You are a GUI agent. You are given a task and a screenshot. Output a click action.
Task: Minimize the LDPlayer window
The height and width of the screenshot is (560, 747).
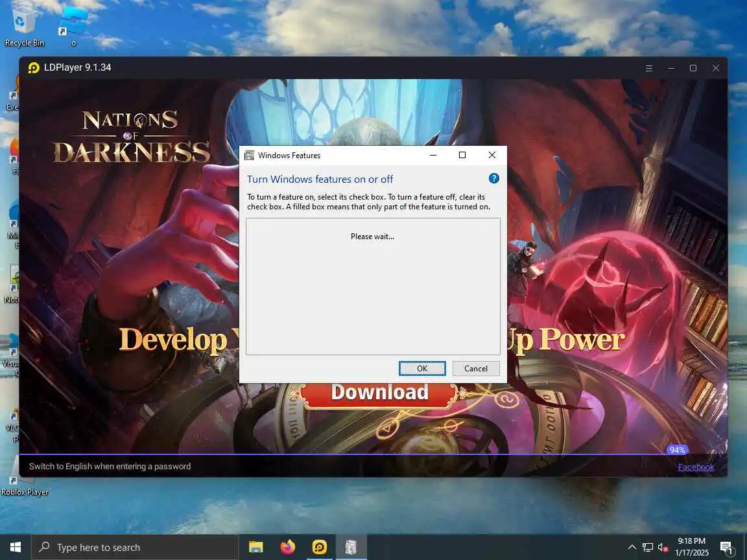pos(670,68)
